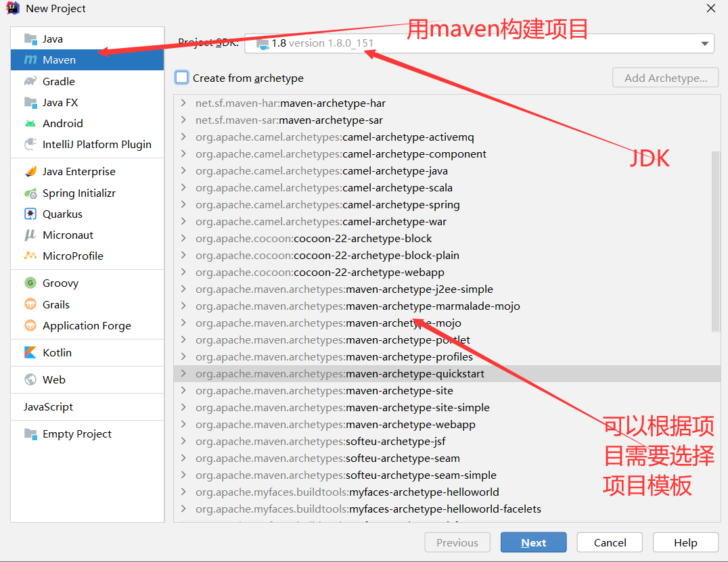Select myfaces-archetype-helloworld row
Viewport: 728px width, 562px height.
447,492
